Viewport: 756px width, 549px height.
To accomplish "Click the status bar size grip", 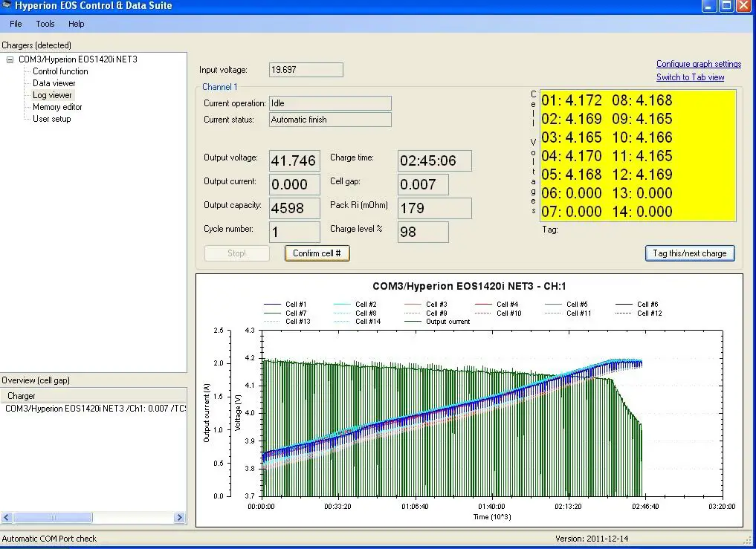I will tap(749, 541).
